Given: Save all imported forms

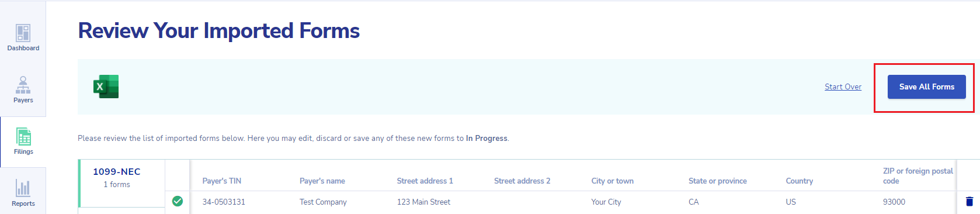Looking at the screenshot, I should (x=926, y=87).
